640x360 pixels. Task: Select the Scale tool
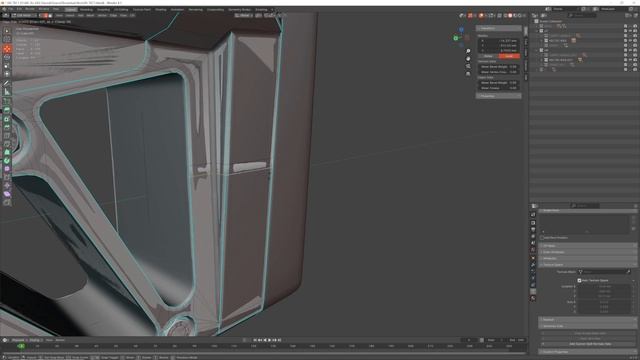click(x=7, y=66)
